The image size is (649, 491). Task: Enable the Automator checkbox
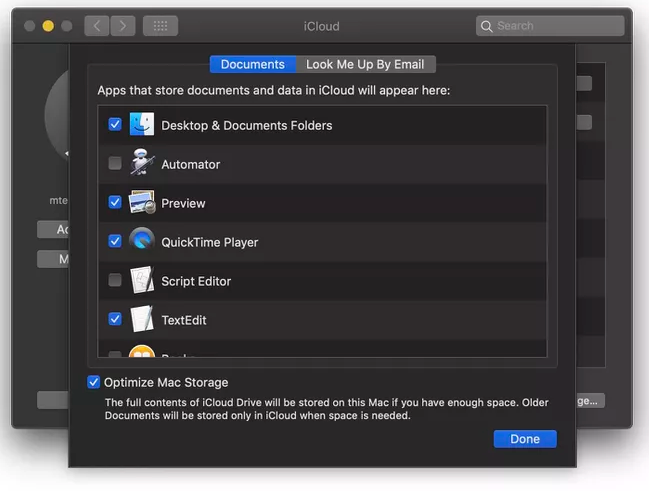(x=115, y=163)
